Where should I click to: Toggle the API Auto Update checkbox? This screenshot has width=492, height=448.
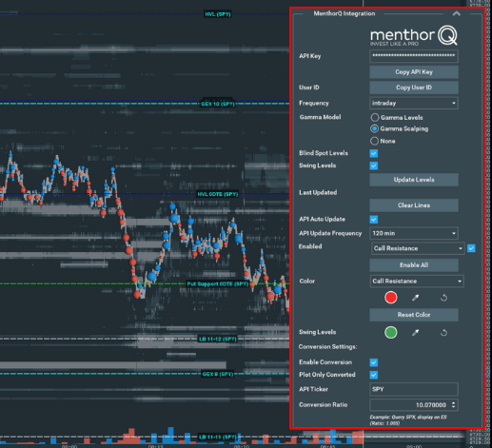pos(374,220)
